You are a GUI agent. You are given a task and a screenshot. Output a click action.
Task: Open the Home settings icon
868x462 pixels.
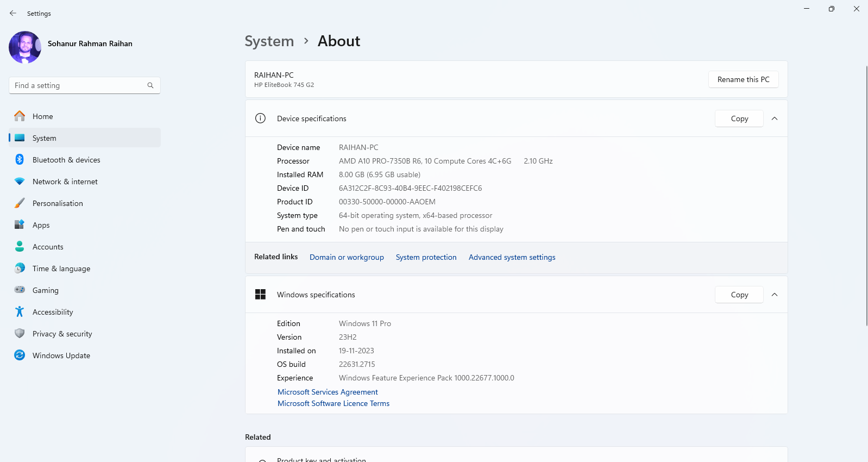20,116
